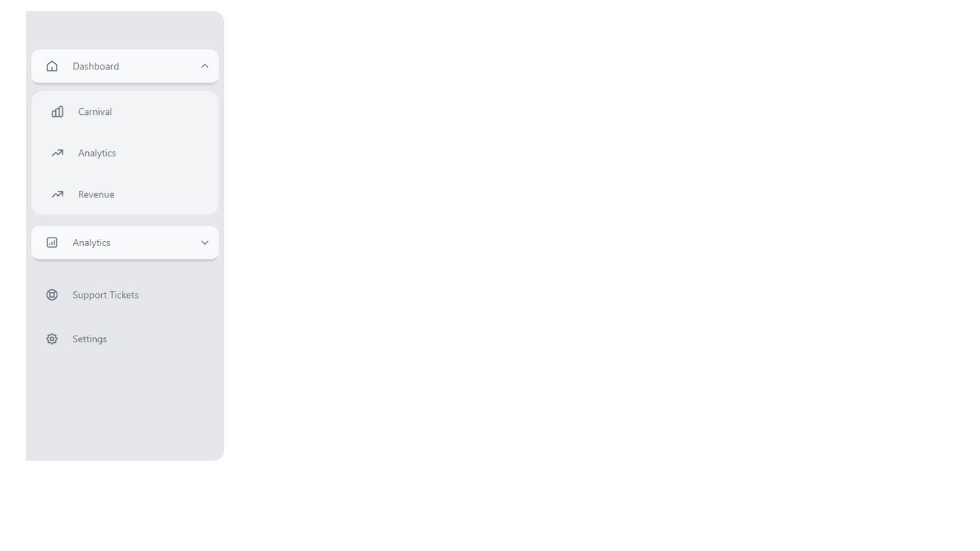Expand the Analytics section with its down chevron

pos(204,242)
